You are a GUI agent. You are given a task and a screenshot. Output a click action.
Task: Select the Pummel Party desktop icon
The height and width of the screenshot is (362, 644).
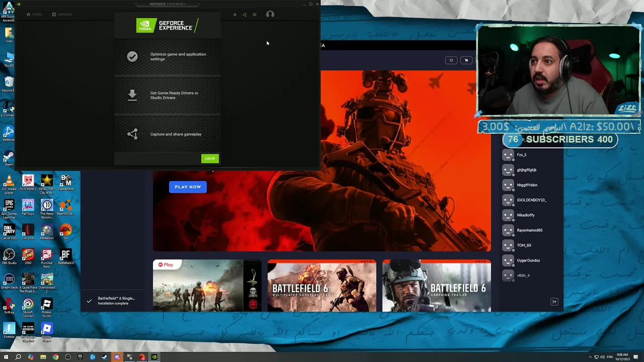pos(47,258)
